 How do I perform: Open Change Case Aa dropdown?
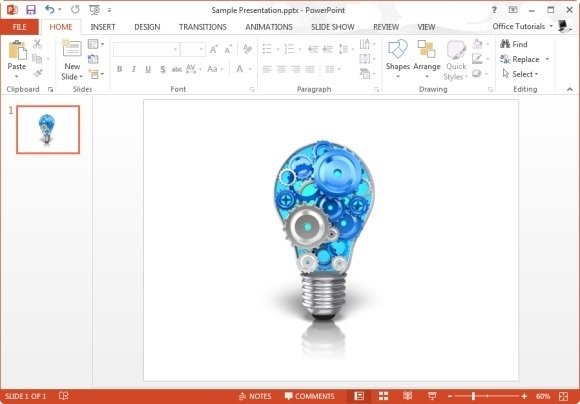215,69
